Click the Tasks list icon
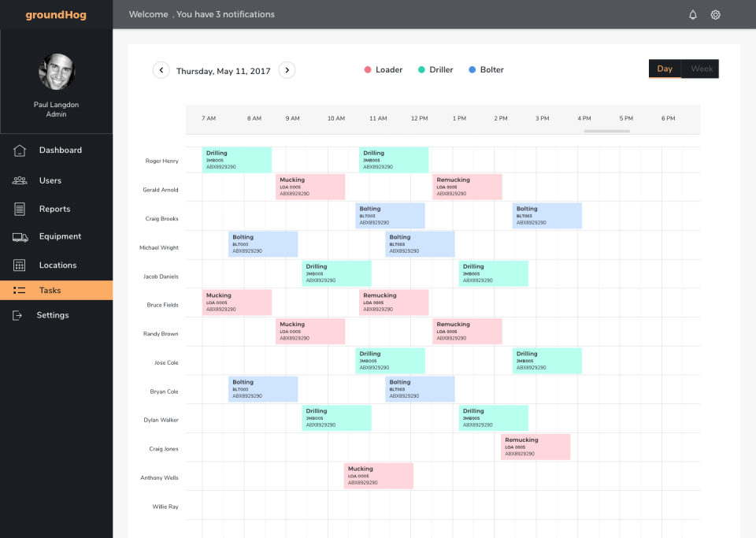Image resolution: width=756 pixels, height=538 pixels. pos(19,290)
